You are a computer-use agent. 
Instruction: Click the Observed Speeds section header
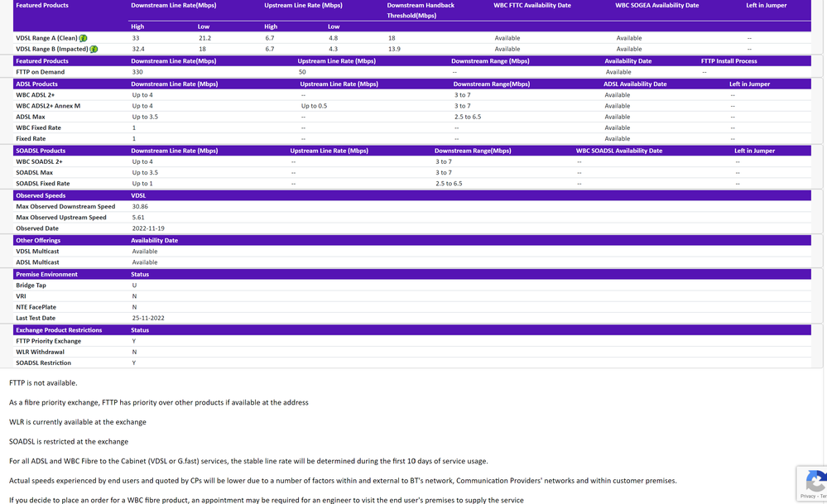click(x=41, y=195)
